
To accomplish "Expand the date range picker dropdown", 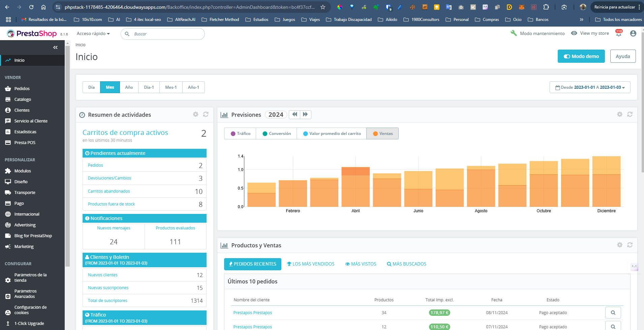I will coord(590,87).
